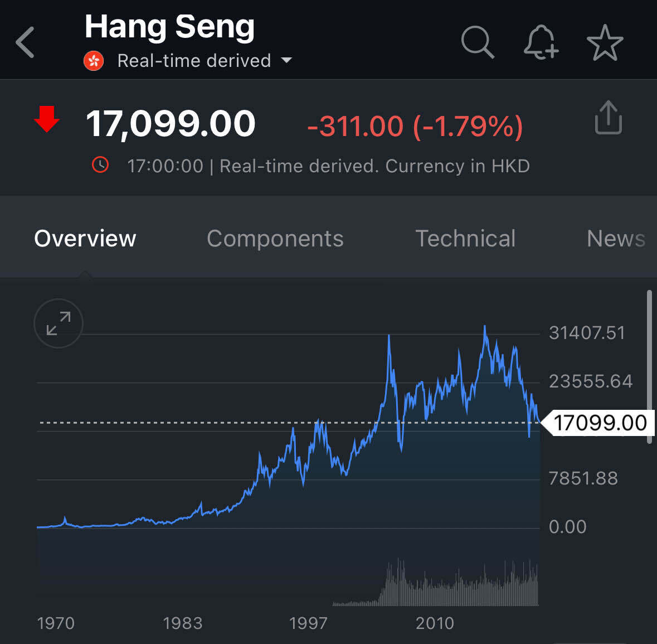Tap the share upload icon
The width and height of the screenshot is (657, 644).
[x=608, y=118]
